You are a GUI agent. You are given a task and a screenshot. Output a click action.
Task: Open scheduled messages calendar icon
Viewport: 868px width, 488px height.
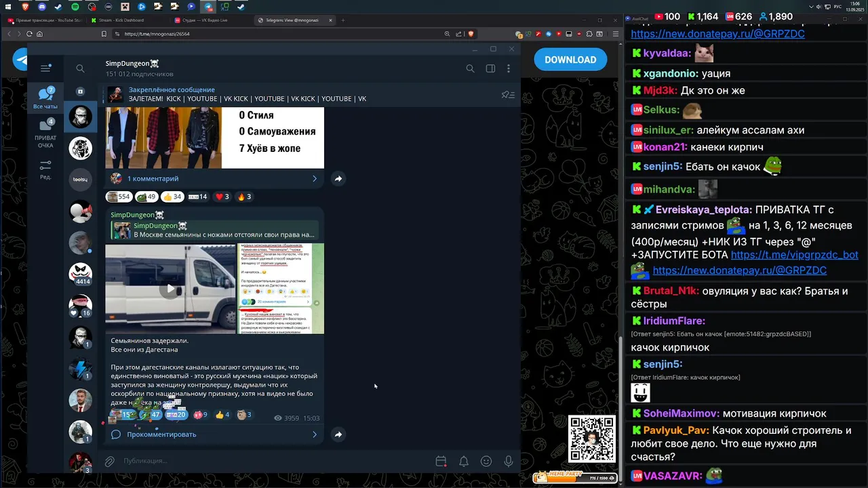tap(441, 462)
